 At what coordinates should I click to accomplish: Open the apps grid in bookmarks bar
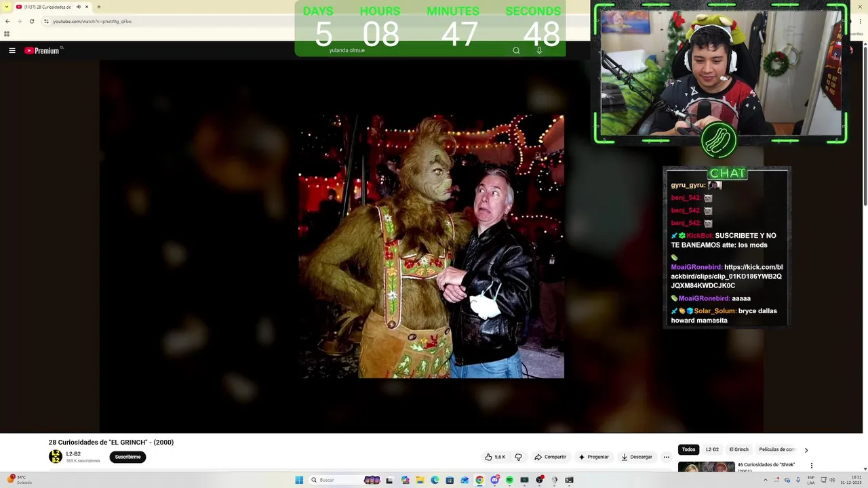(7, 34)
